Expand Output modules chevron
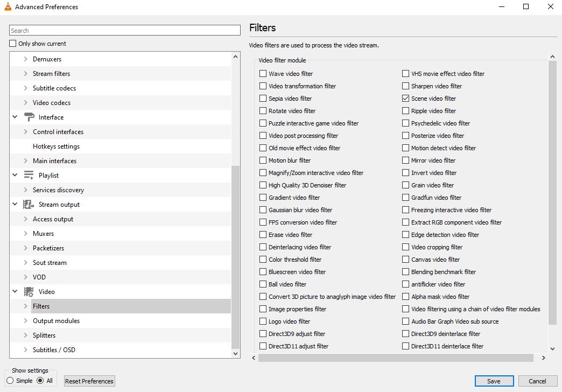Image resolution: width=562 pixels, height=392 pixels. pos(25,320)
